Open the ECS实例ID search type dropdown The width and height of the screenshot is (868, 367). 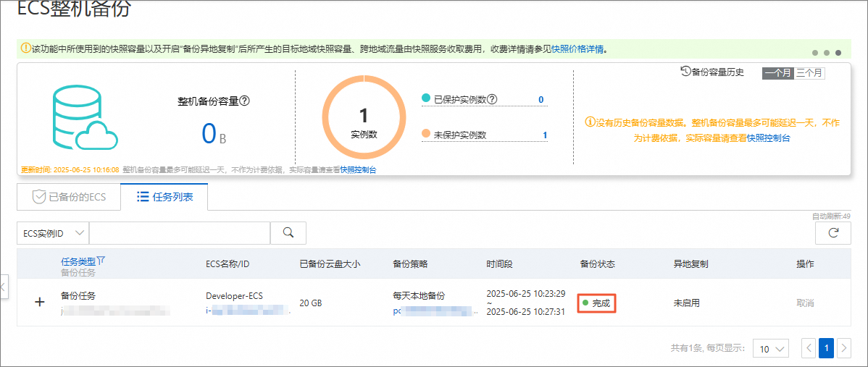click(x=53, y=233)
